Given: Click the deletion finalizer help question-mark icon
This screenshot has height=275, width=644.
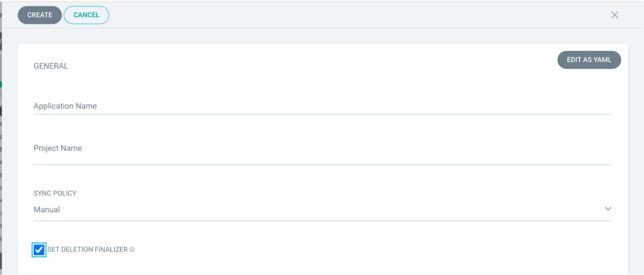Looking at the screenshot, I should tap(132, 250).
